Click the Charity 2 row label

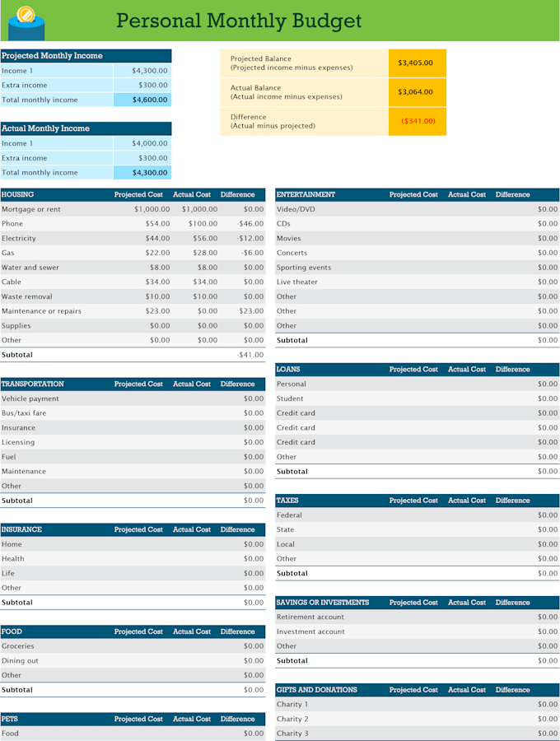click(292, 720)
